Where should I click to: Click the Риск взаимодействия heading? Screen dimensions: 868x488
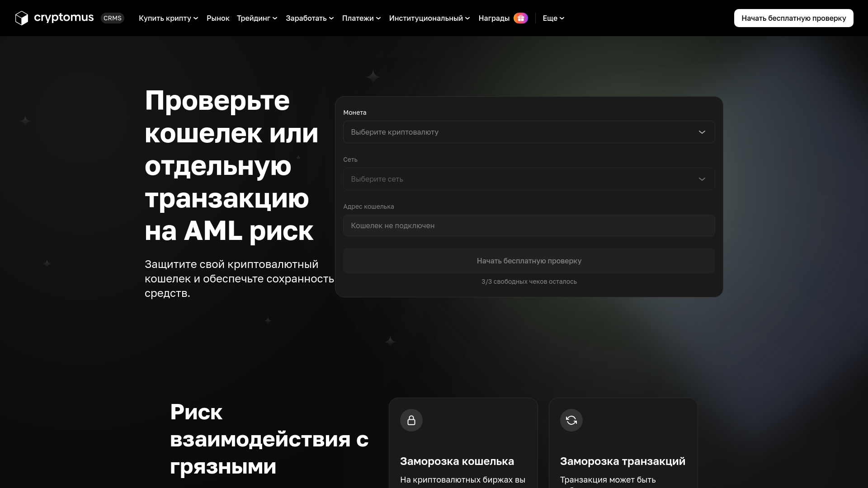[x=269, y=439]
